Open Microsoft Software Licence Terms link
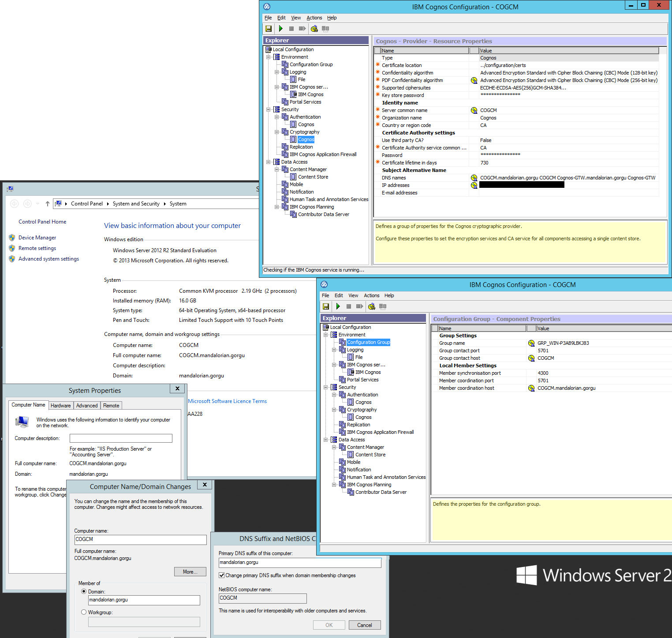672x638 pixels. point(228,401)
